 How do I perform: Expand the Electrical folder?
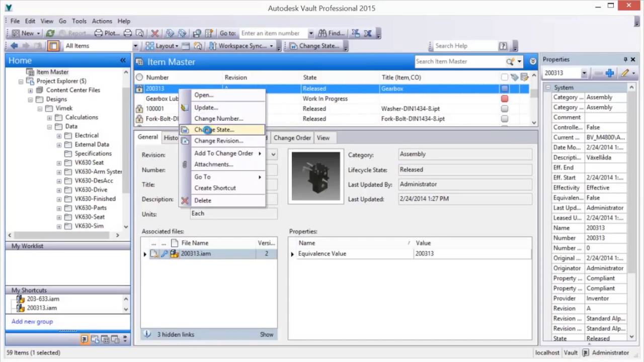(59, 136)
